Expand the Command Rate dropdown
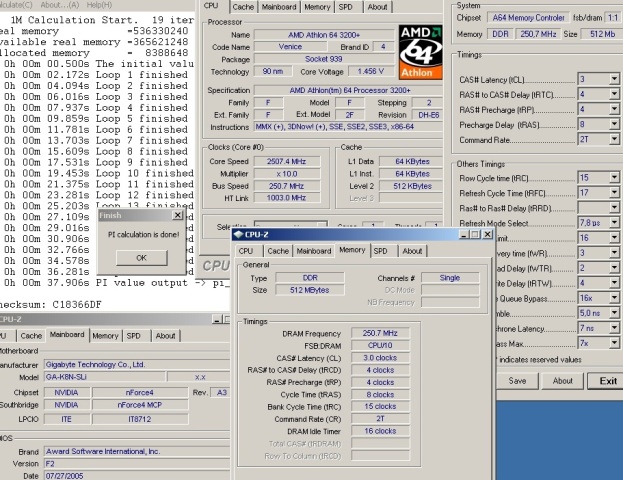This screenshot has height=480, width=623. [x=614, y=139]
